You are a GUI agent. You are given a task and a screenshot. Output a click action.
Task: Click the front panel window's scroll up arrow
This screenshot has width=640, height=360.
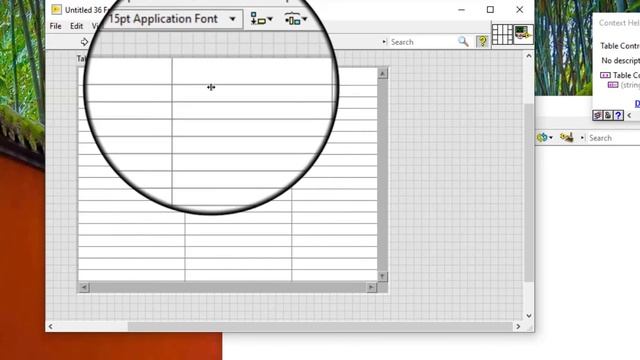pos(529,56)
